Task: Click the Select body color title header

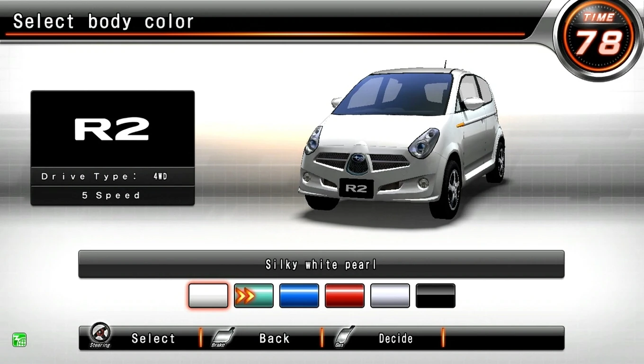Action: pyautogui.click(x=103, y=20)
